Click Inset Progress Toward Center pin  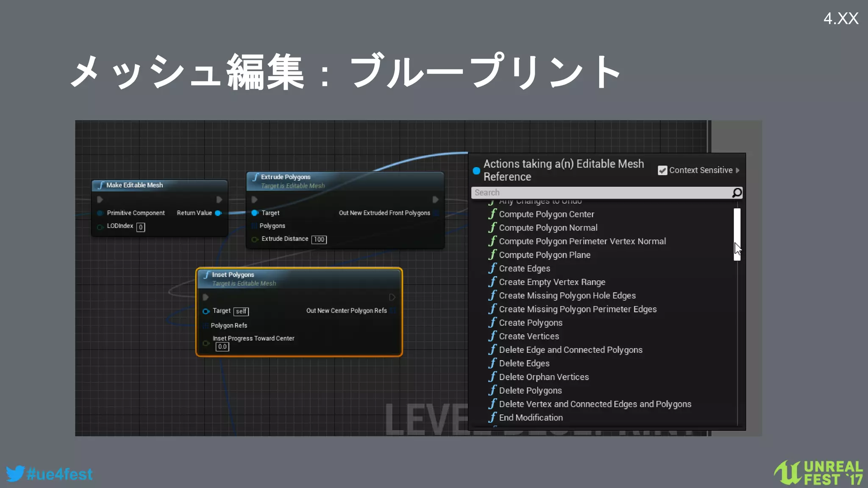point(206,343)
